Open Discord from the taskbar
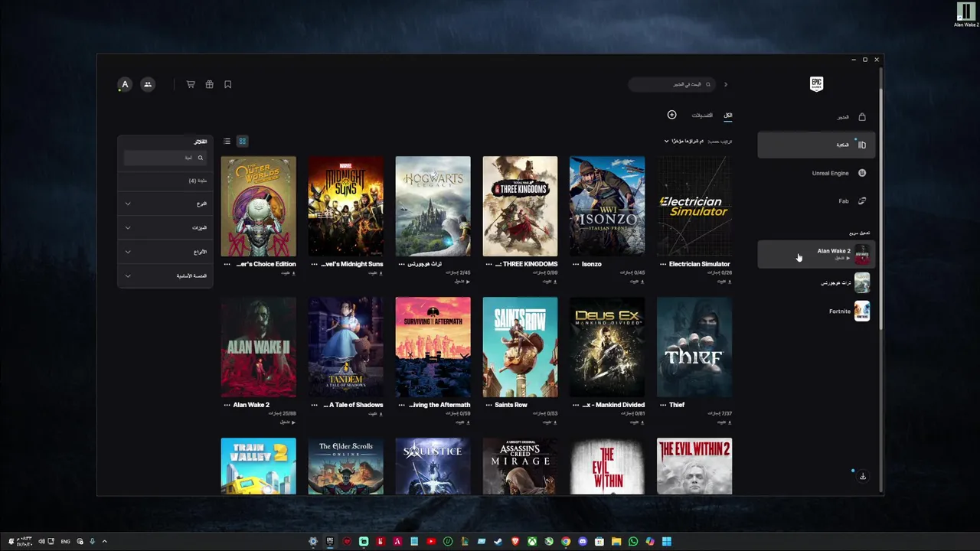Image resolution: width=980 pixels, height=551 pixels. pos(583,542)
